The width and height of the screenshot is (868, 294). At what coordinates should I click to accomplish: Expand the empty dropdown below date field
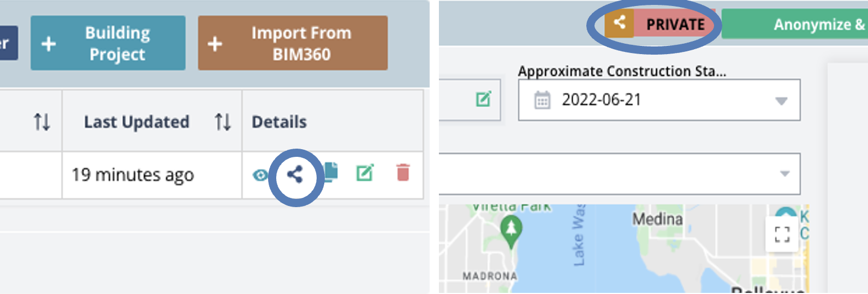pos(784,174)
